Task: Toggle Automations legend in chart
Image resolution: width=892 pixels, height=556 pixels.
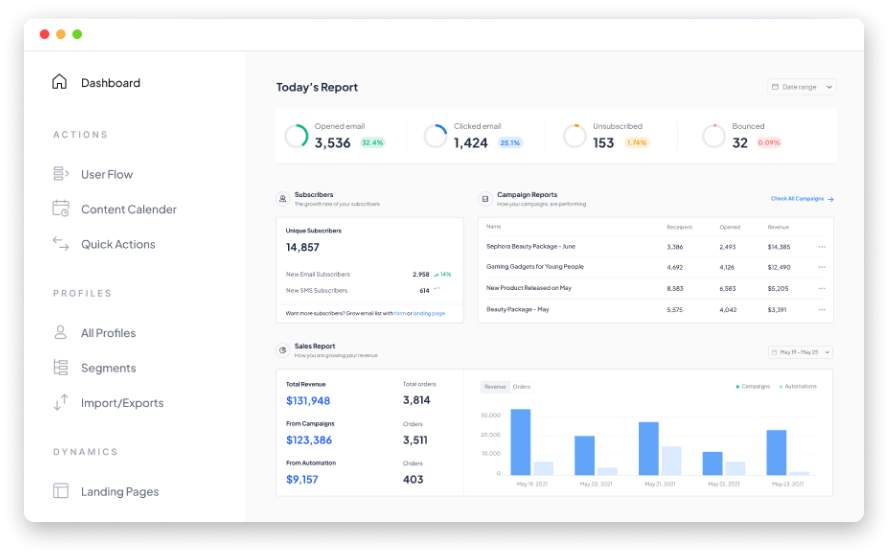Action: click(798, 386)
